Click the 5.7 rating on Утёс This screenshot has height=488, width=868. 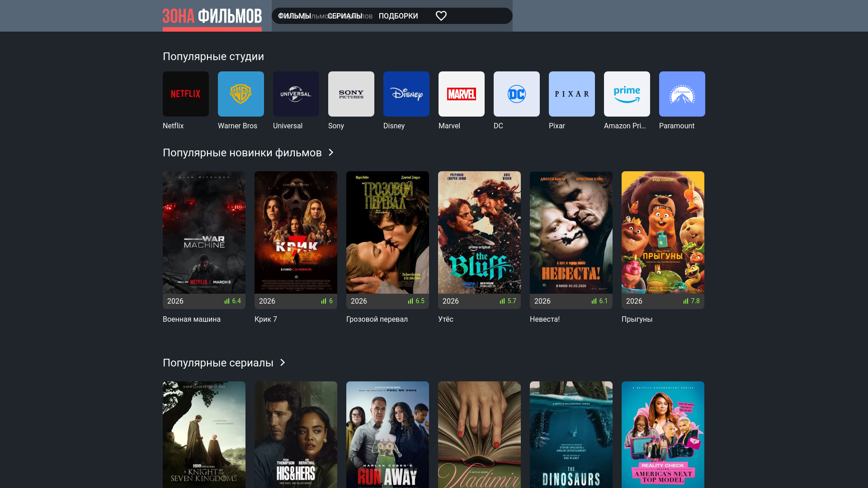(x=512, y=301)
